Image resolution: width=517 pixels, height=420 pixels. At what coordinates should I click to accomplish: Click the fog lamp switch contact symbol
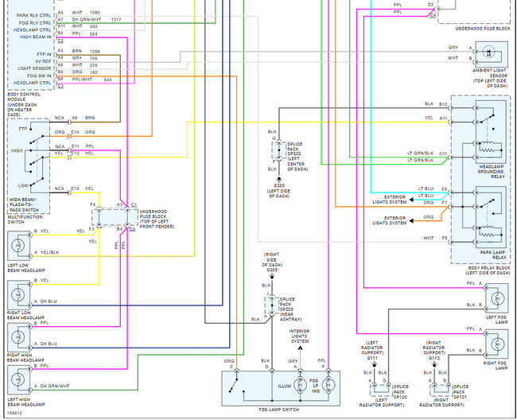(x=236, y=386)
